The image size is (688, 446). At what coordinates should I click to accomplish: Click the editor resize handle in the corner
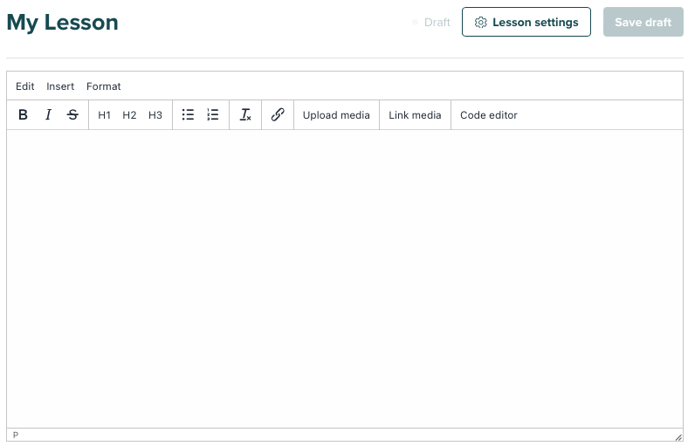pyautogui.click(x=678, y=437)
